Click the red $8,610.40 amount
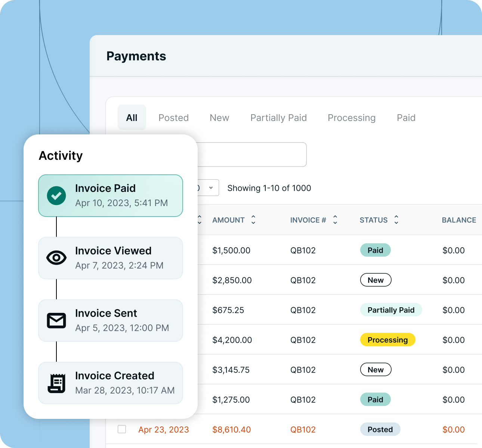 [232, 430]
